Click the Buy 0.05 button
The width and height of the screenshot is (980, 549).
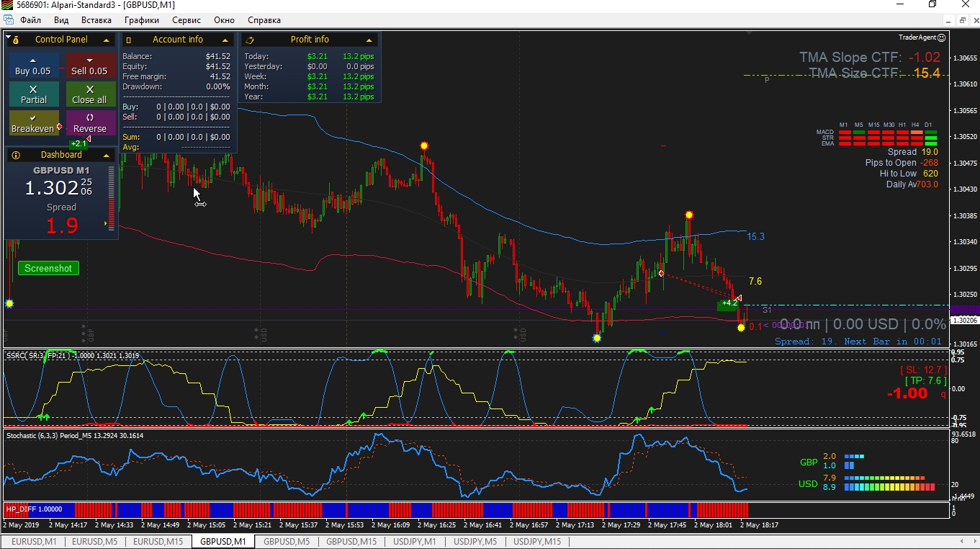(34, 66)
